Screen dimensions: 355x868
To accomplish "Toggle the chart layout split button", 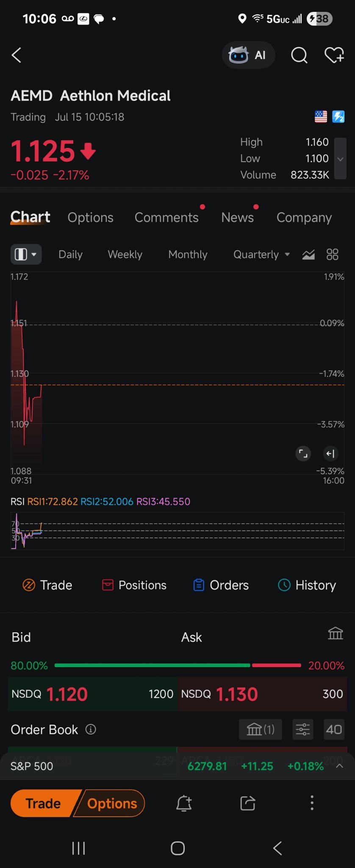I will click(26, 254).
